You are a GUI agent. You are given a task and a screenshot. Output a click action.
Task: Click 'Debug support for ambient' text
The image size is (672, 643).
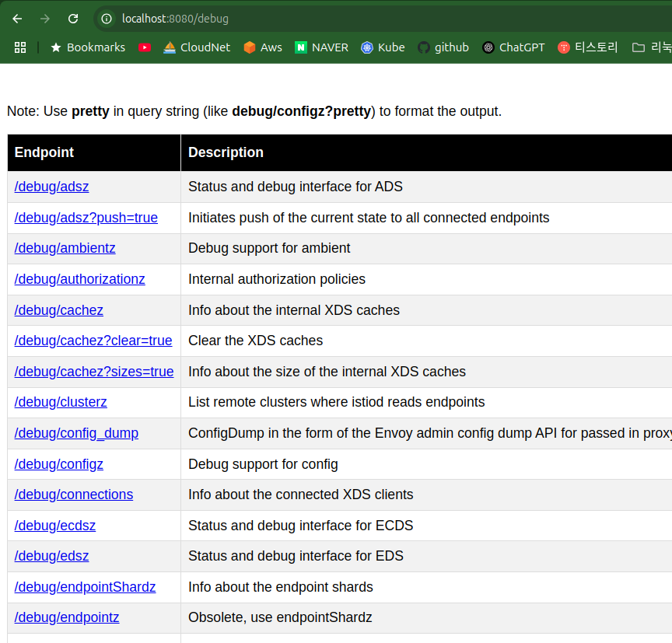(269, 248)
